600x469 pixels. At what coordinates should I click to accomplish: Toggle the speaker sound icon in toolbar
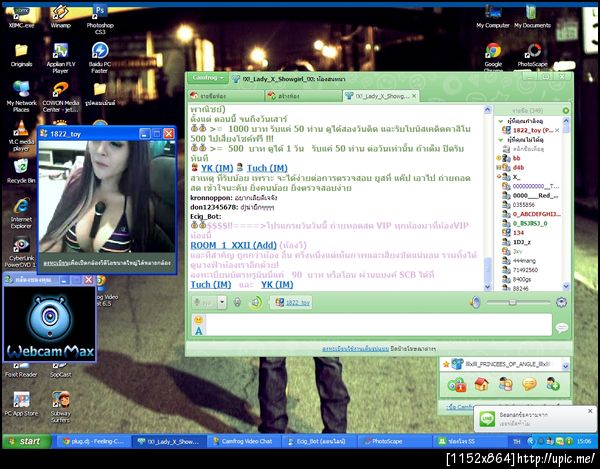coord(256,302)
